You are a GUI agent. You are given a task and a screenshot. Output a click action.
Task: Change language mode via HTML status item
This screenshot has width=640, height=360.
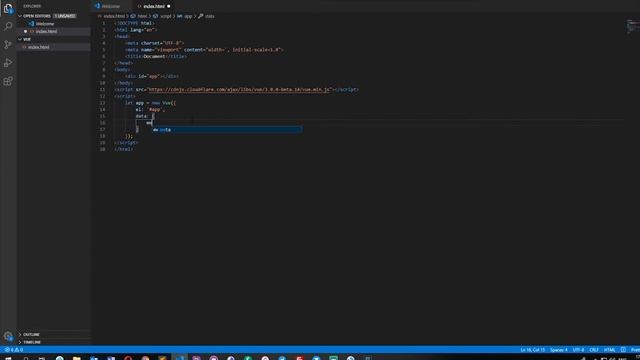[609, 350]
